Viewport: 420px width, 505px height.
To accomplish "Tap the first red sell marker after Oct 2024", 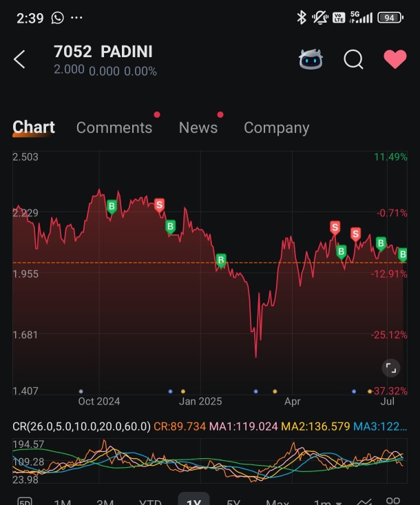I will (x=159, y=205).
